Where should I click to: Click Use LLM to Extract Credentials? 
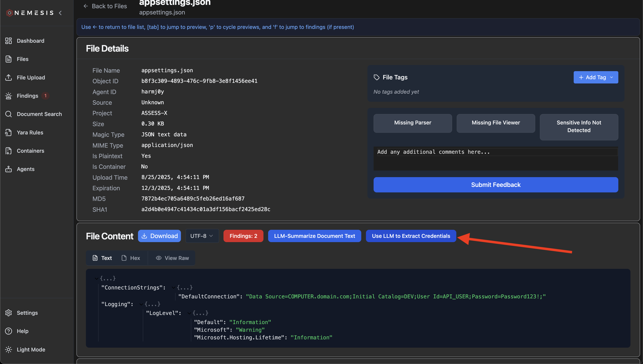411,236
